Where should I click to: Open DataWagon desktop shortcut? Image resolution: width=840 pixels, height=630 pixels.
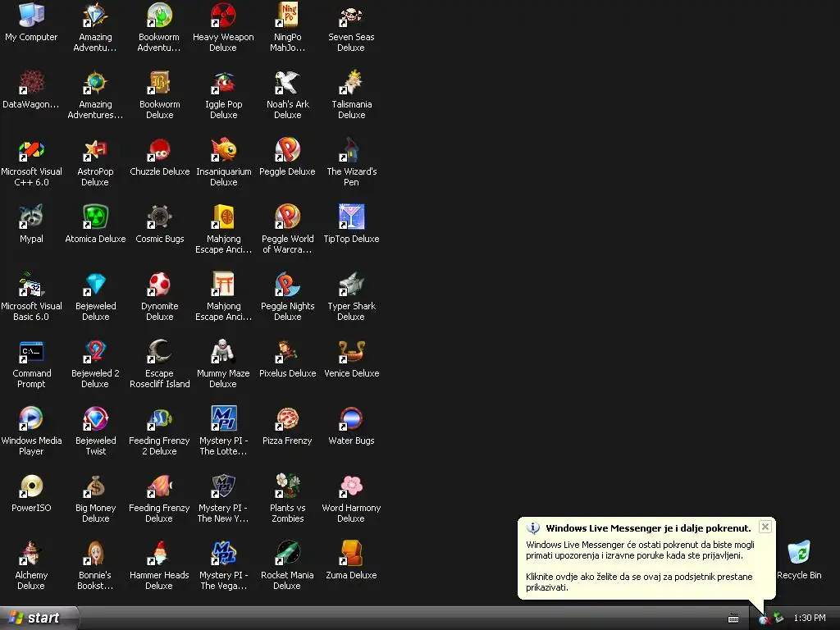[x=31, y=82]
